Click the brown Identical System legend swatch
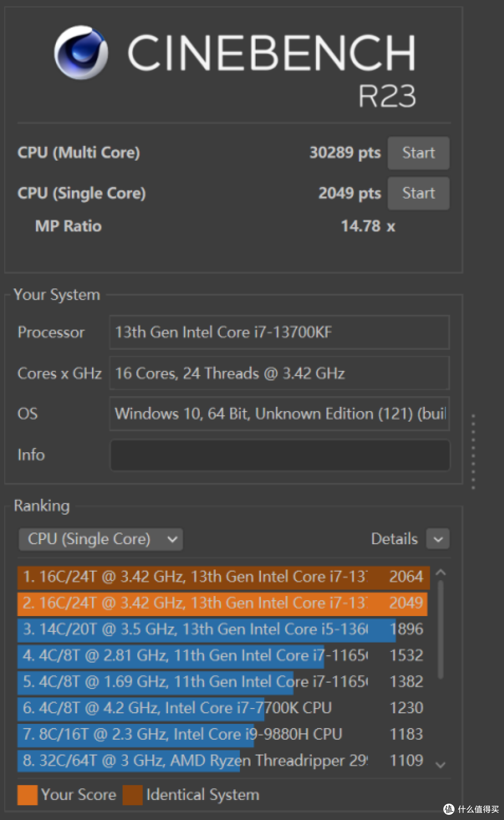 [x=133, y=795]
